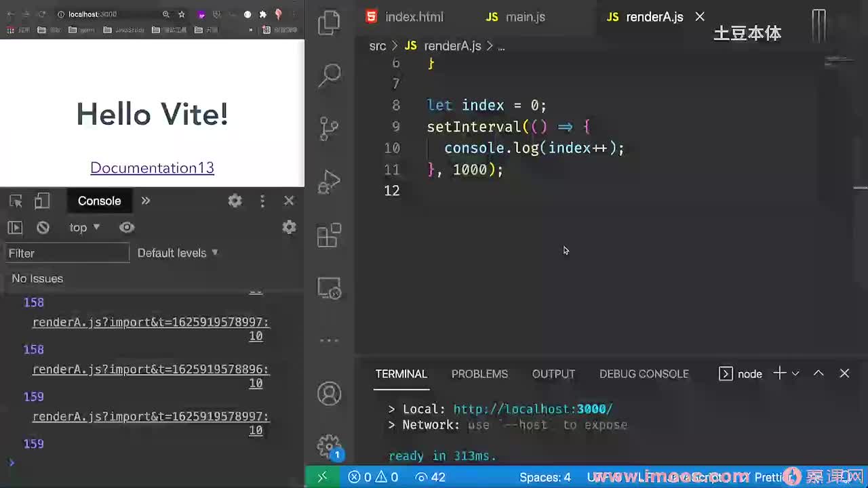Screen dimensions: 868x488
Task: Toggle the console sidebar
Action: point(15,228)
